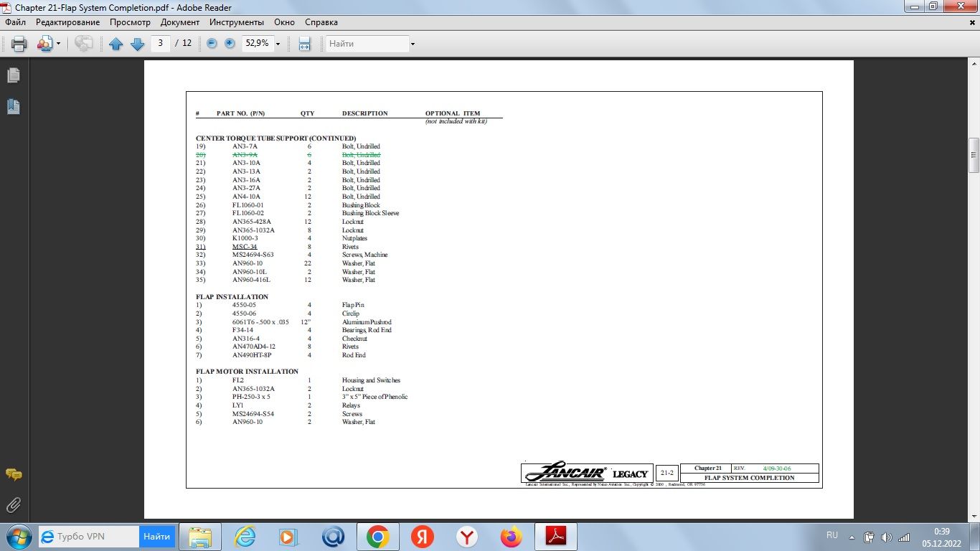
Task: Print the document with the printer icon
Action: click(x=19, y=44)
